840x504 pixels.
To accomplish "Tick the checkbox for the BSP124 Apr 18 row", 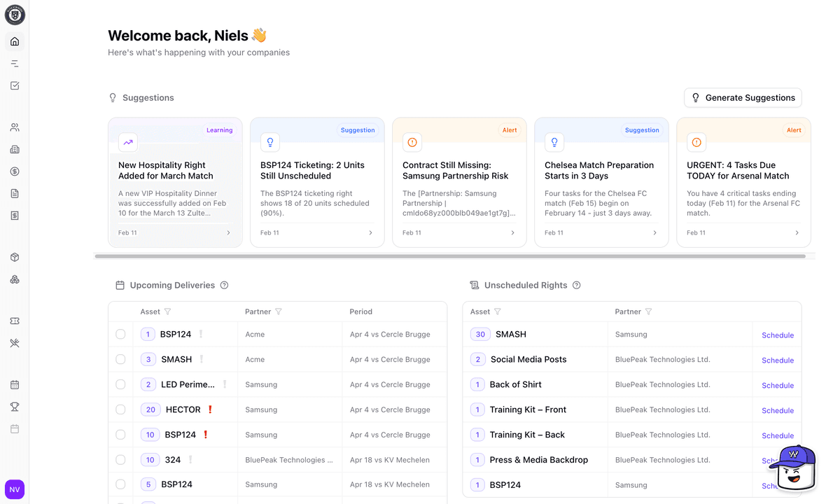I will coord(120,484).
